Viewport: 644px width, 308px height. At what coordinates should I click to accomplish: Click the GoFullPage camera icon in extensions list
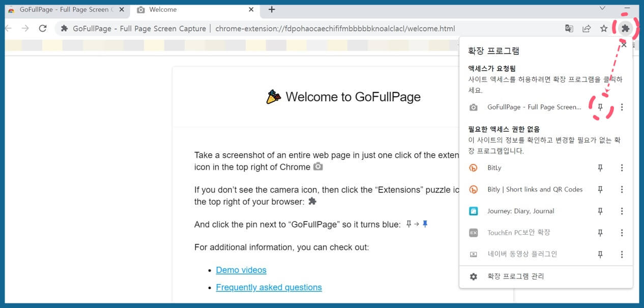[x=474, y=107]
